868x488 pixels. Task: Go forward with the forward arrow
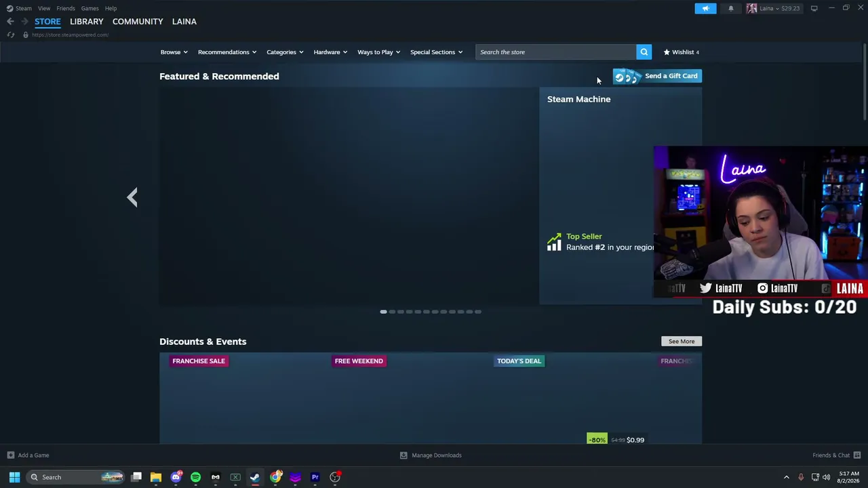pyautogui.click(x=25, y=22)
